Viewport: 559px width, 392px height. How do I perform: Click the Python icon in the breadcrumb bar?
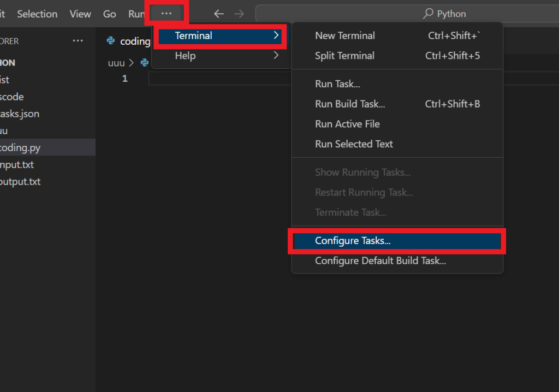144,62
